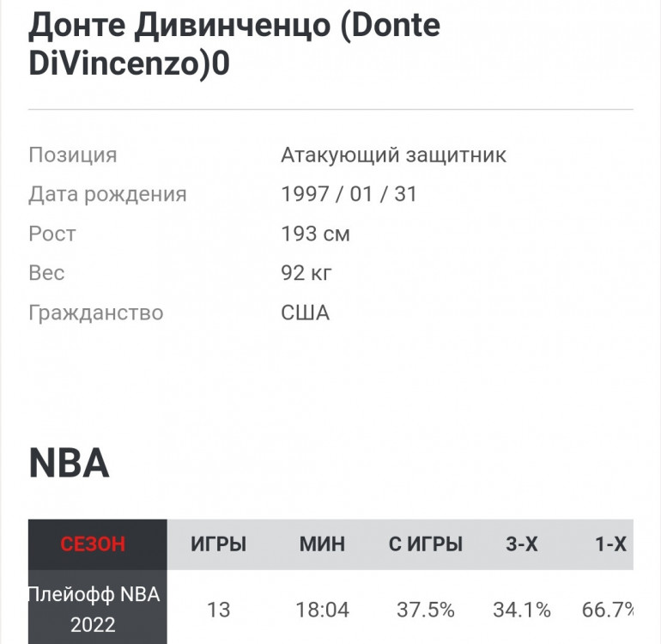
Task: Tap the 1-Х column header
Action: click(610, 544)
